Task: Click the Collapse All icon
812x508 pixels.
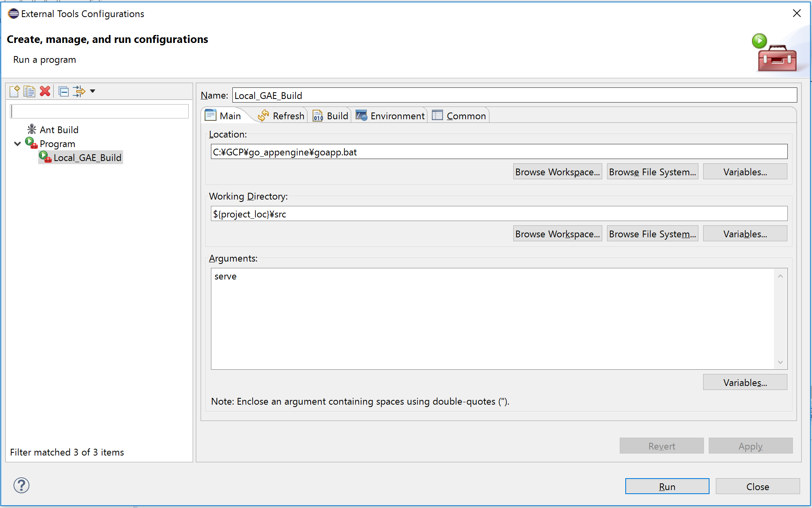Action: pyautogui.click(x=64, y=91)
